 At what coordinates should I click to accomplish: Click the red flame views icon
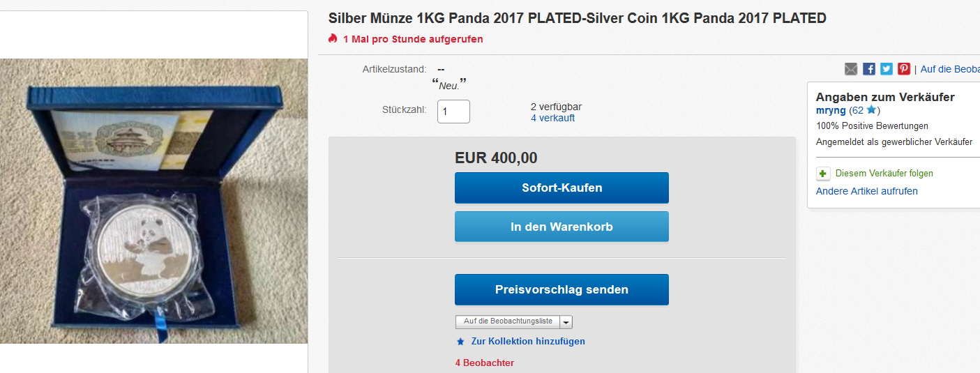click(333, 38)
